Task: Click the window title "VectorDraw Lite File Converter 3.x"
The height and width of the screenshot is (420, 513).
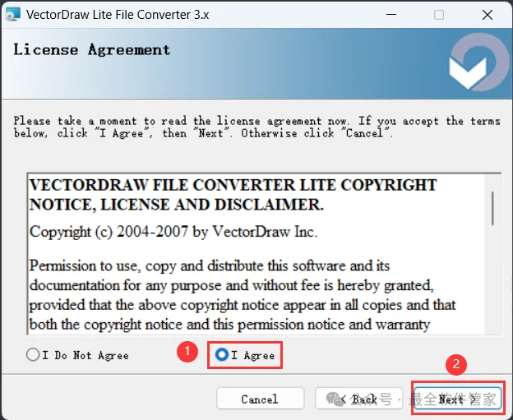Action: [x=118, y=15]
